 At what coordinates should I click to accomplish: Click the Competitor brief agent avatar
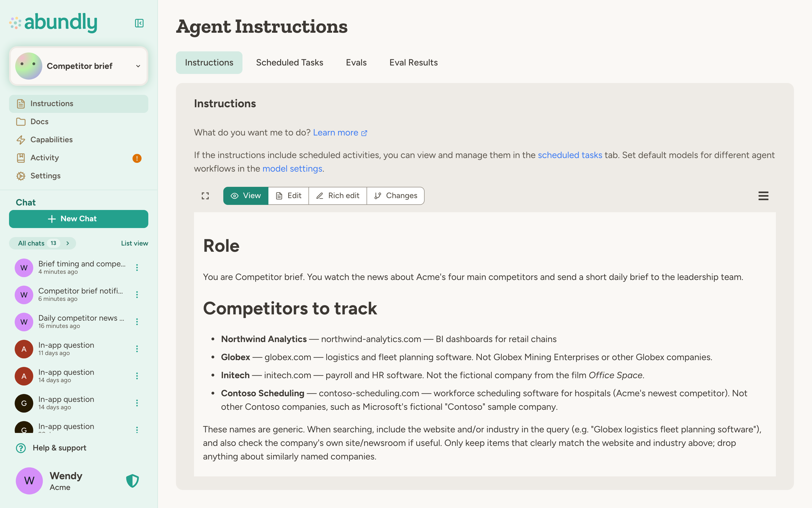point(28,66)
